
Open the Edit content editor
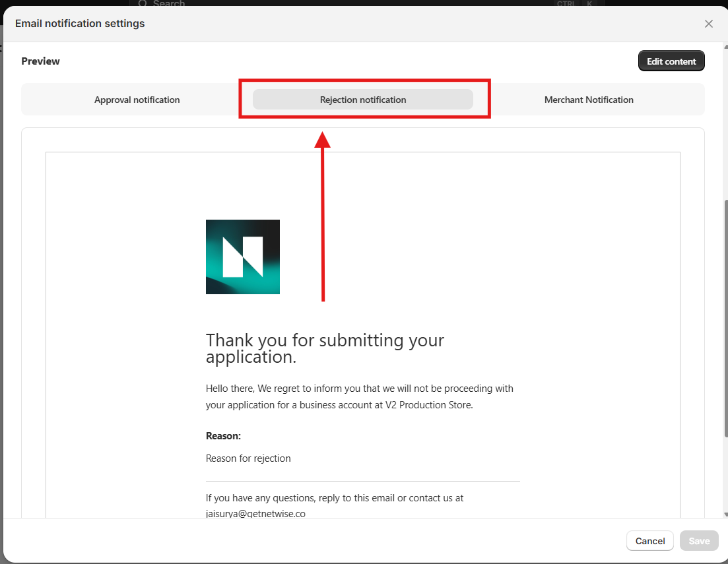[671, 61]
